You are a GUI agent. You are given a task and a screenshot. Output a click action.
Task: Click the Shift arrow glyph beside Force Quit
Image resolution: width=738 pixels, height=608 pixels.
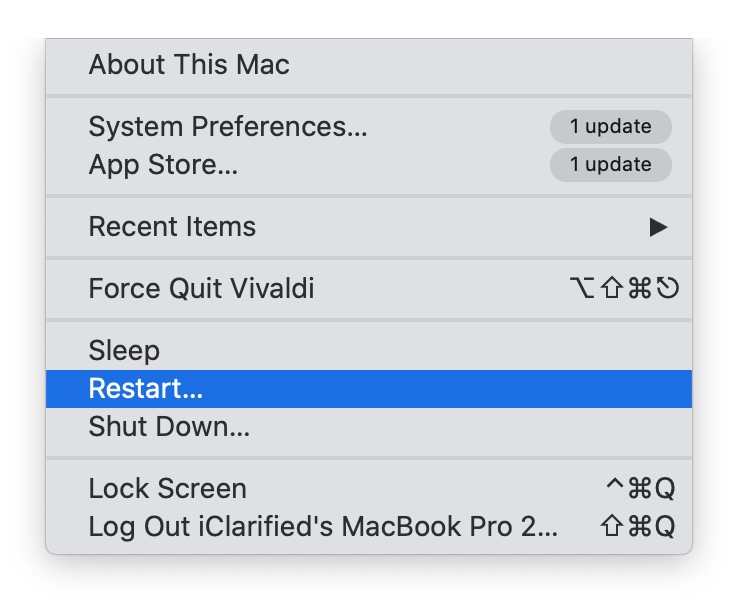point(610,290)
